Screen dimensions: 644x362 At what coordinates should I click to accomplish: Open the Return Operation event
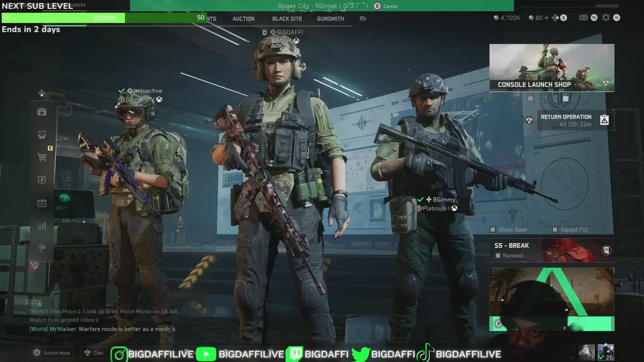click(575, 120)
